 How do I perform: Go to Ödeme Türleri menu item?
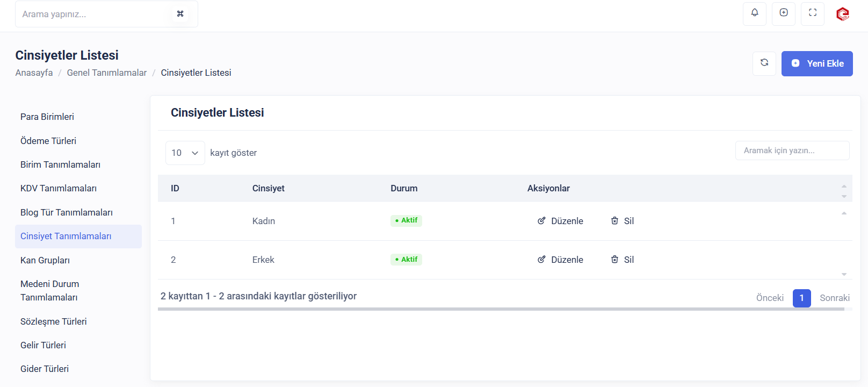point(48,141)
